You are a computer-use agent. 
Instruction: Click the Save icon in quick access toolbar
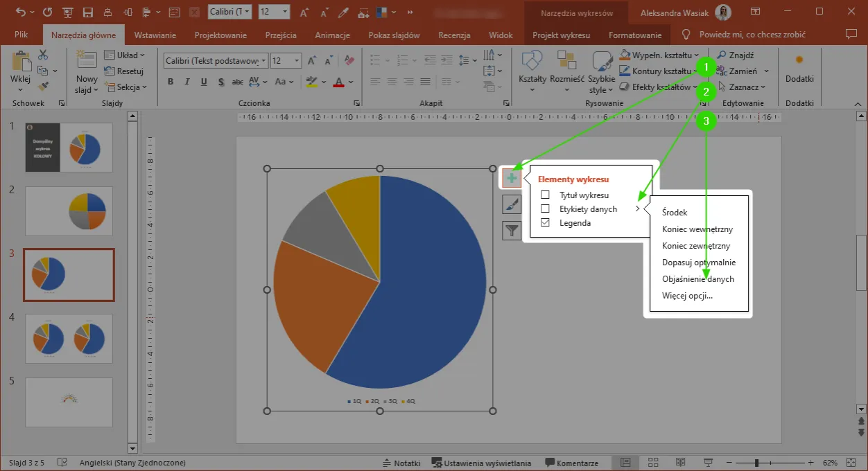coord(88,12)
